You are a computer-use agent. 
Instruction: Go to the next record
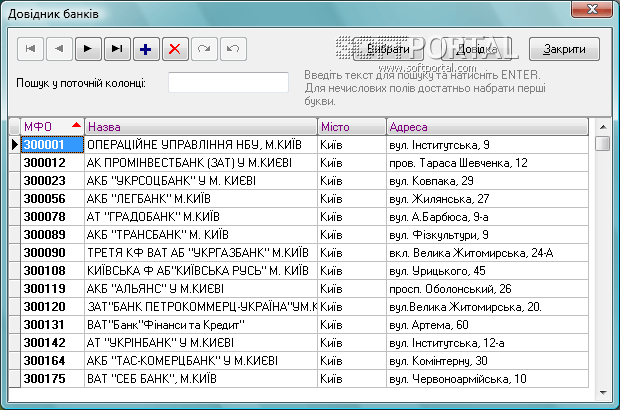click(88, 49)
